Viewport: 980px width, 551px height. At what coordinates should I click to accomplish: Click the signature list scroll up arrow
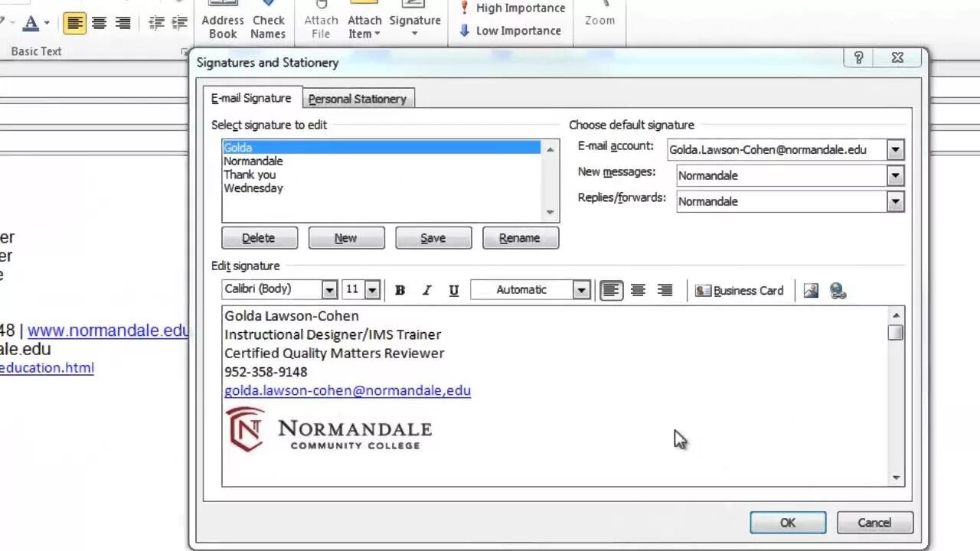click(x=550, y=149)
